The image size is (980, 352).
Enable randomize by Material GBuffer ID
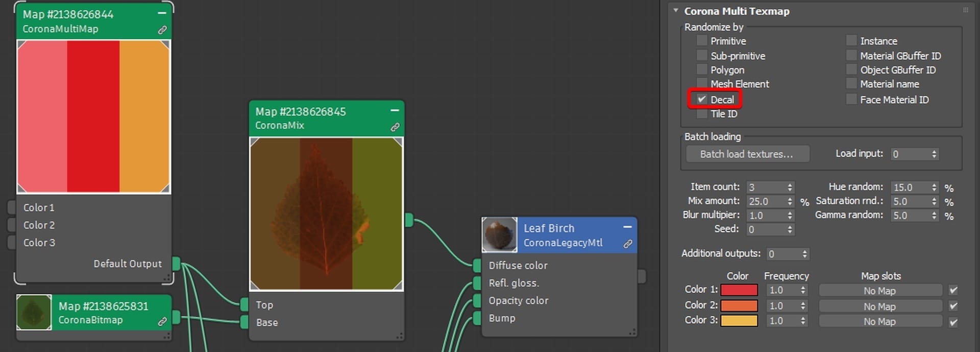click(851, 55)
